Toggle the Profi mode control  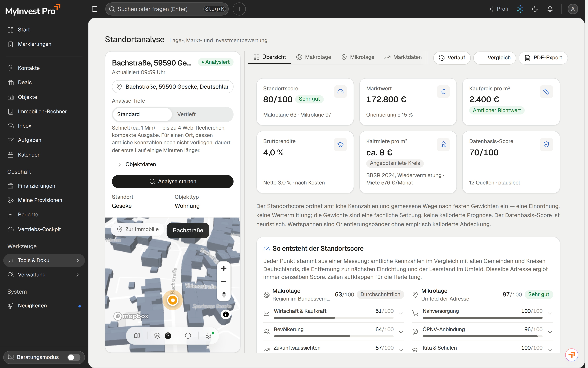coord(498,9)
